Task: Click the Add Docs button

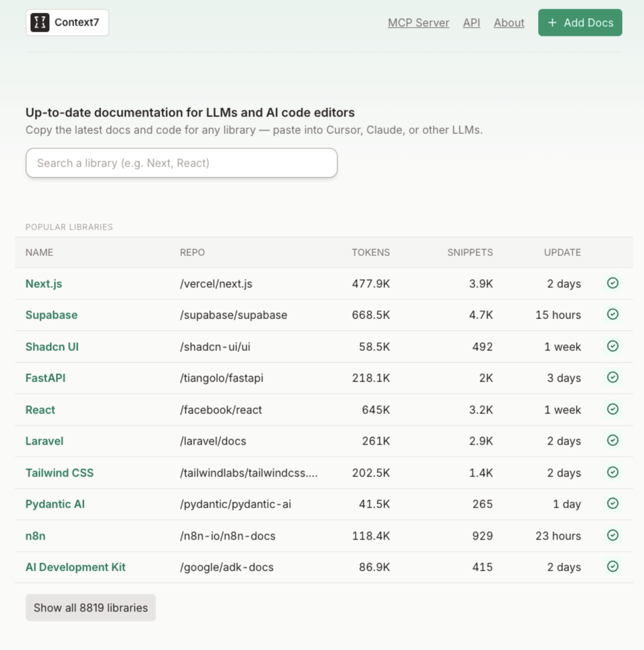Action: [580, 23]
